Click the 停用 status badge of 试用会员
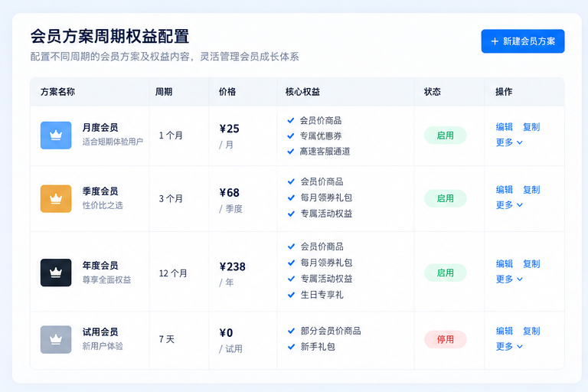 click(445, 339)
